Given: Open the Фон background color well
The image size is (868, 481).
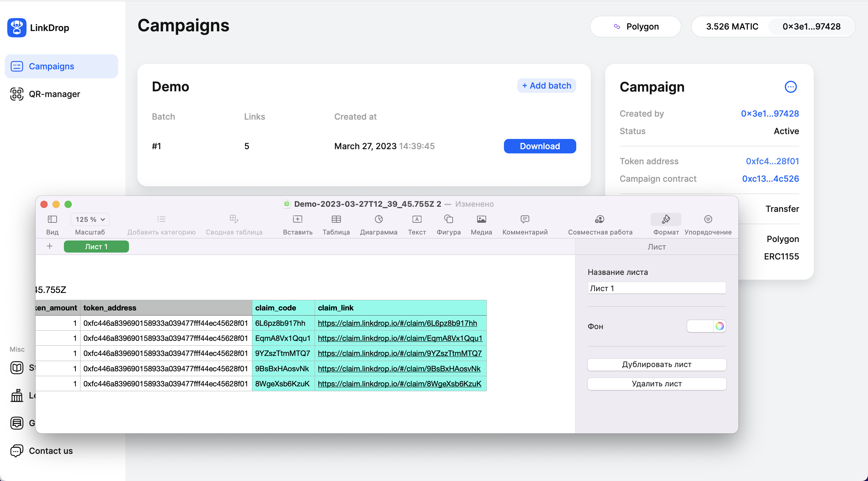Looking at the screenshot, I should pos(700,326).
